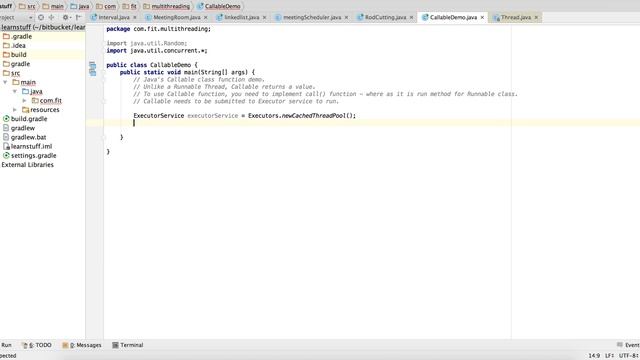640x360 pixels.
Task: Click the collapse-all icon in Project toolbar
Action: point(51,17)
